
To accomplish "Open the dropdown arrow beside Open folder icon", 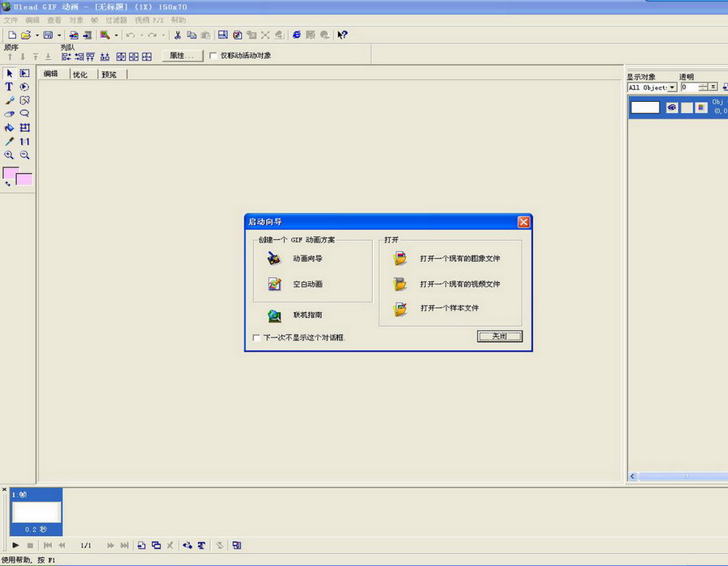I will 37,36.
